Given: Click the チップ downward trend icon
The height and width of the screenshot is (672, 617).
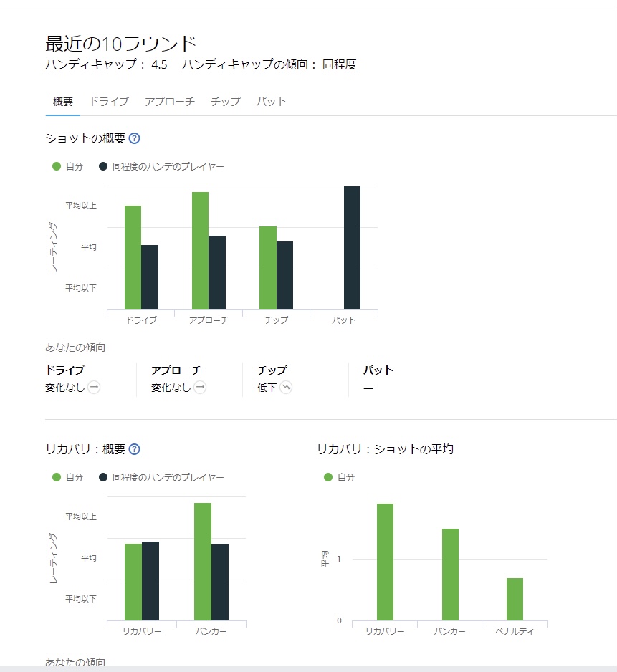Looking at the screenshot, I should pyautogui.click(x=286, y=388).
